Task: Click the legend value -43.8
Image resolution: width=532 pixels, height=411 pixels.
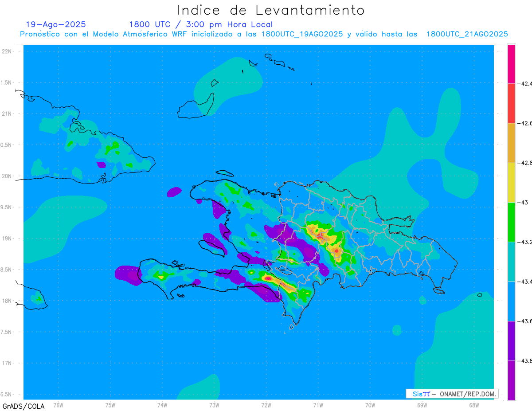Action: click(524, 361)
